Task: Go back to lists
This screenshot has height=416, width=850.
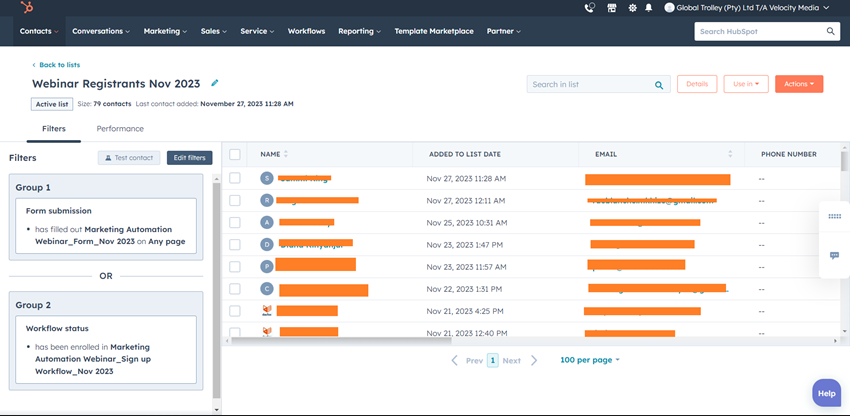Action: (x=56, y=65)
